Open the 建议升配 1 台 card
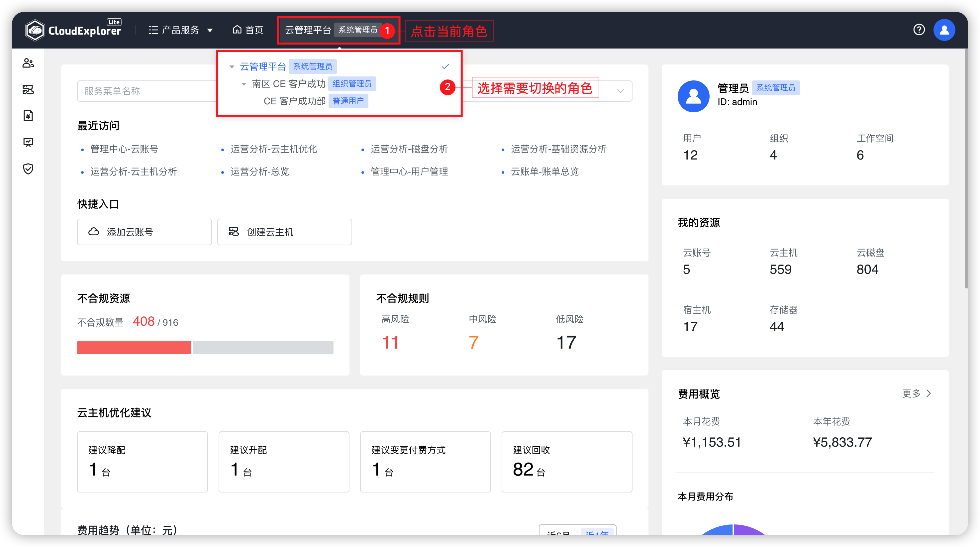980x547 pixels. click(284, 462)
